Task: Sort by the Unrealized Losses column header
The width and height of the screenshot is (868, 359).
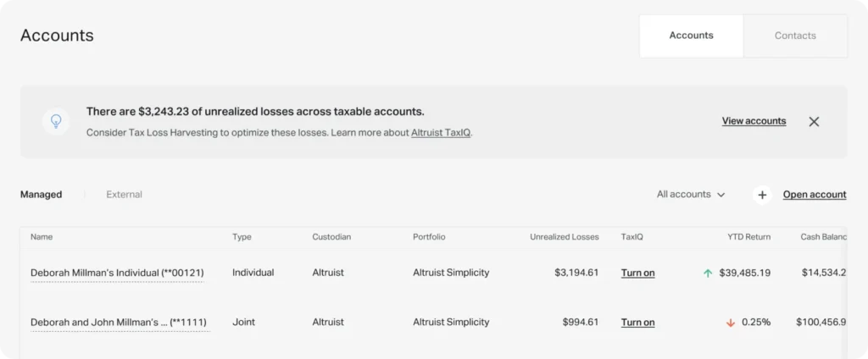Action: pyautogui.click(x=564, y=237)
